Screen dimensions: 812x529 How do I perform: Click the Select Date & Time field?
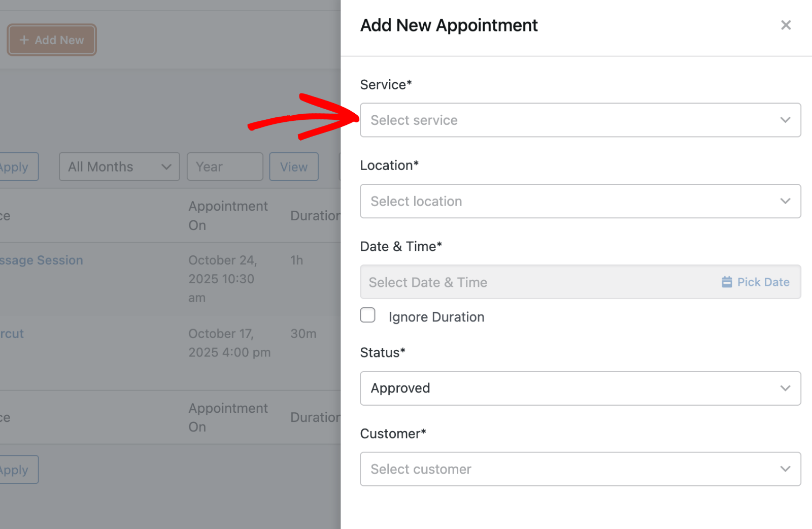(x=533, y=282)
